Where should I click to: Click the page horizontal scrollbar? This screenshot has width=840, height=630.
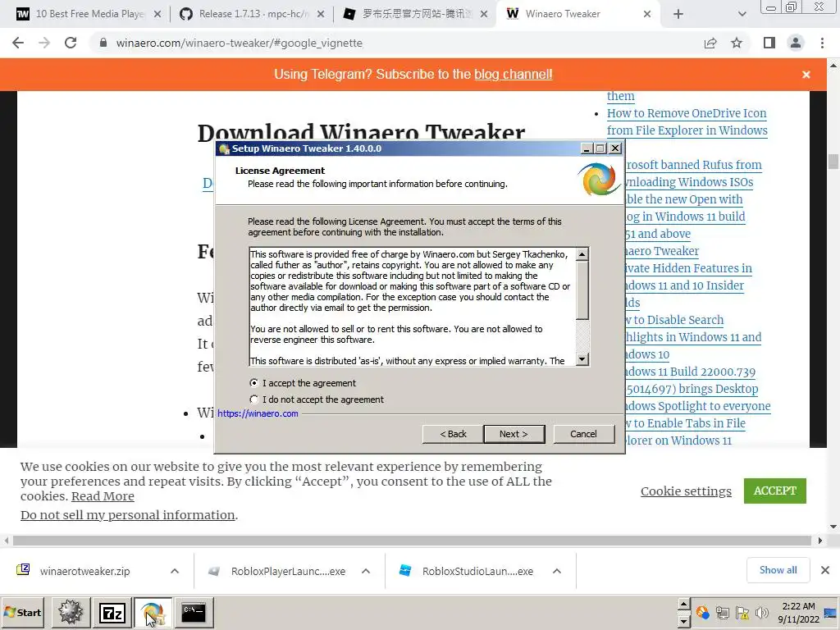[x=412, y=541]
